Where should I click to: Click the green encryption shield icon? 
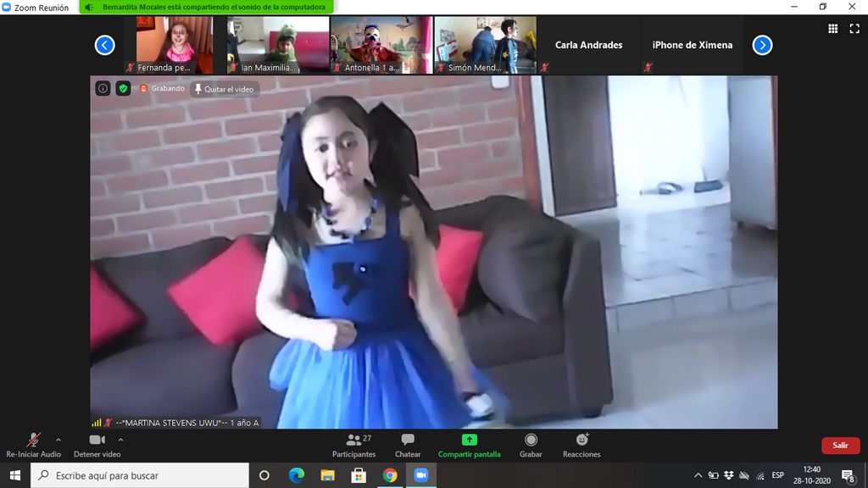[123, 88]
